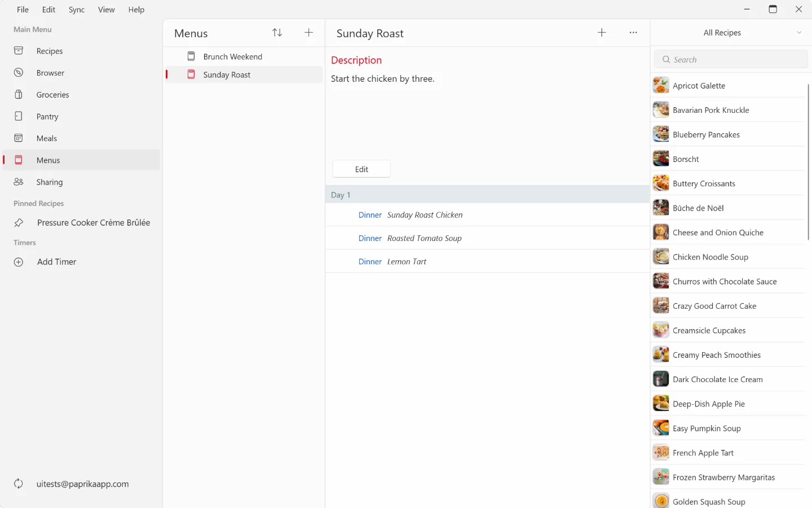This screenshot has width=812, height=508.
Task: Select the Borscht recipe thumbnail
Action: pyautogui.click(x=661, y=159)
